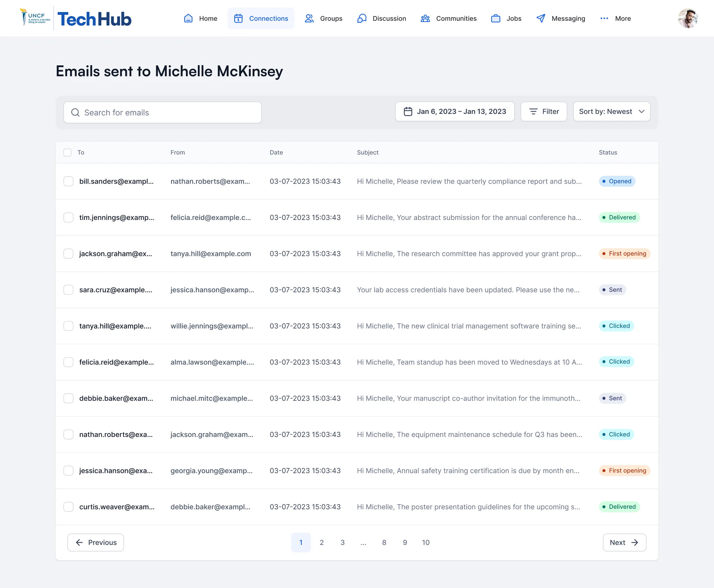
Task: Click sender georgia.young address
Action: point(212,471)
